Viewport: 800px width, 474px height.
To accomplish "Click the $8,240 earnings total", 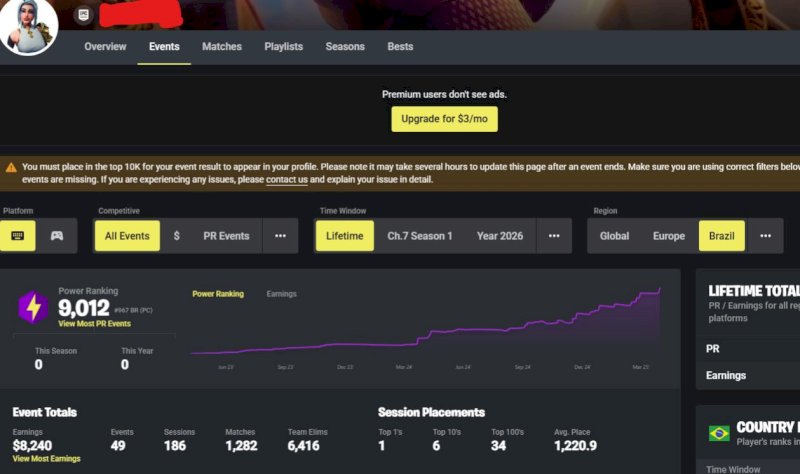I will tap(32, 445).
